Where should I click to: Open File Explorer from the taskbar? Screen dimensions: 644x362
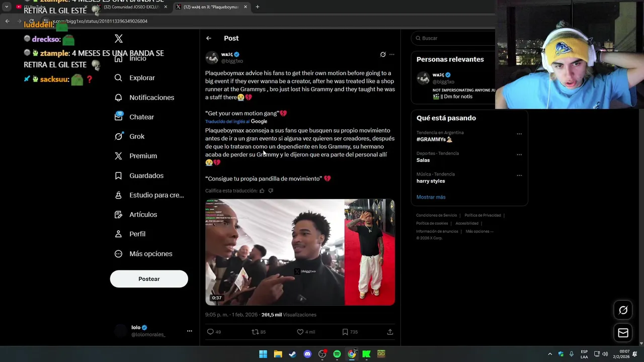pyautogui.click(x=278, y=354)
